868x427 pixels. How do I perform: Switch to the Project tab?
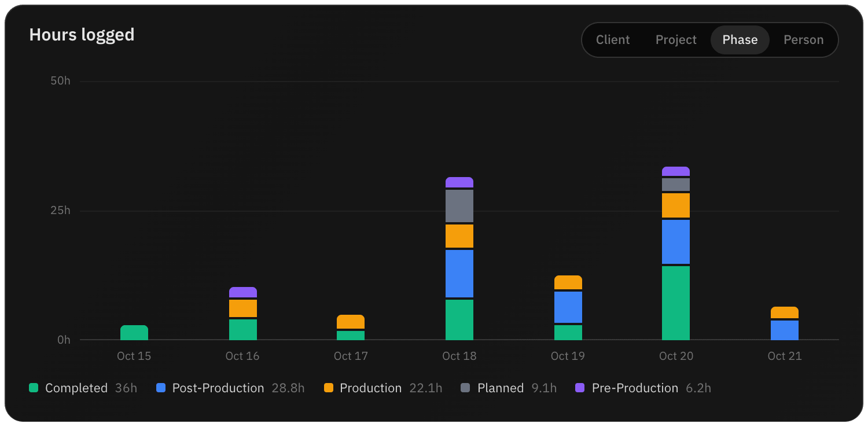[x=676, y=40]
